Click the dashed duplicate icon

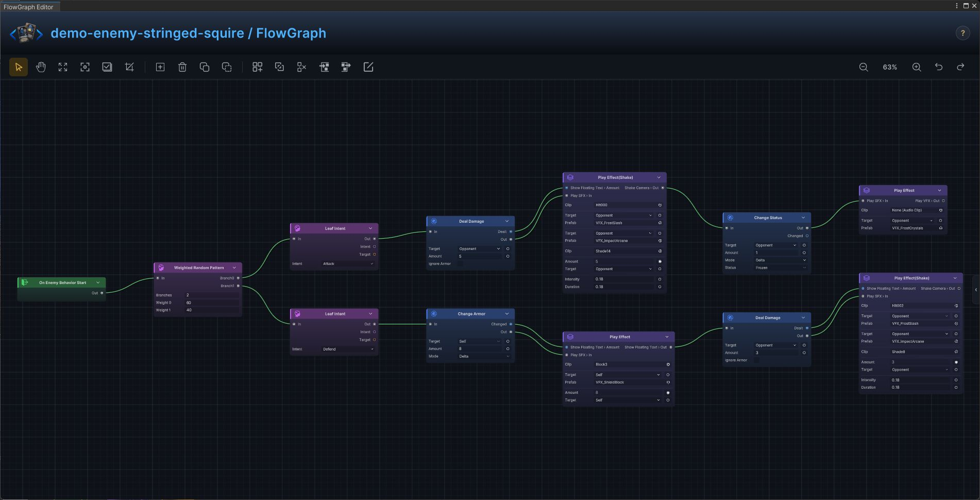point(227,67)
